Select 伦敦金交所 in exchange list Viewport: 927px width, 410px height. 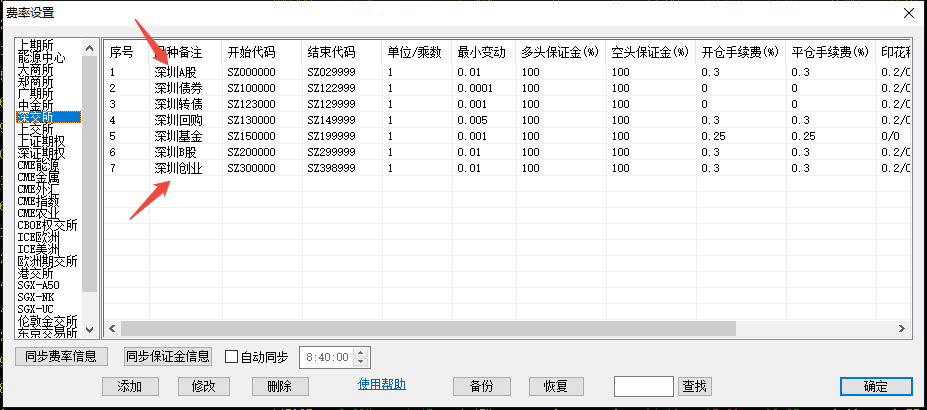tap(49, 321)
